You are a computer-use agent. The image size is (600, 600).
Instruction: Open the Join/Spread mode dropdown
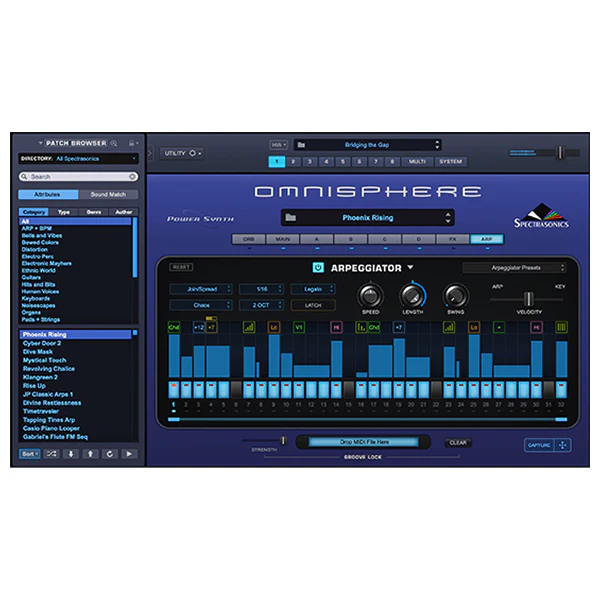point(201,289)
